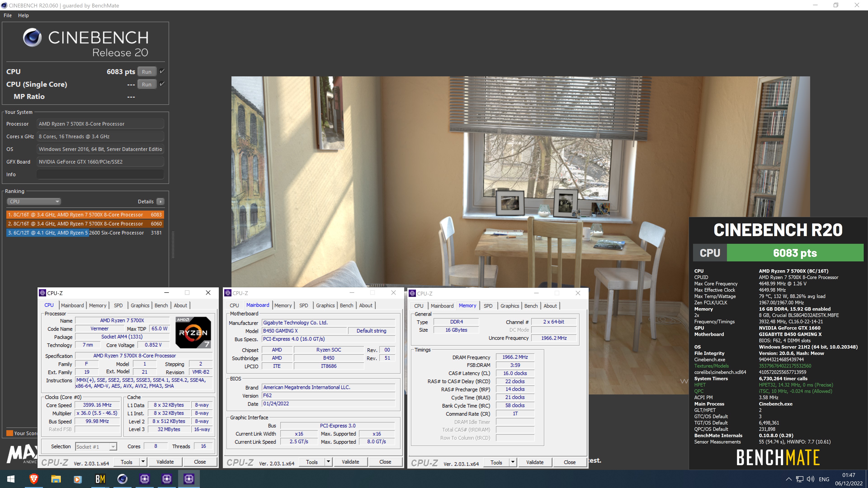Open the File menu
Image resolution: width=868 pixels, height=488 pixels.
[8, 15]
